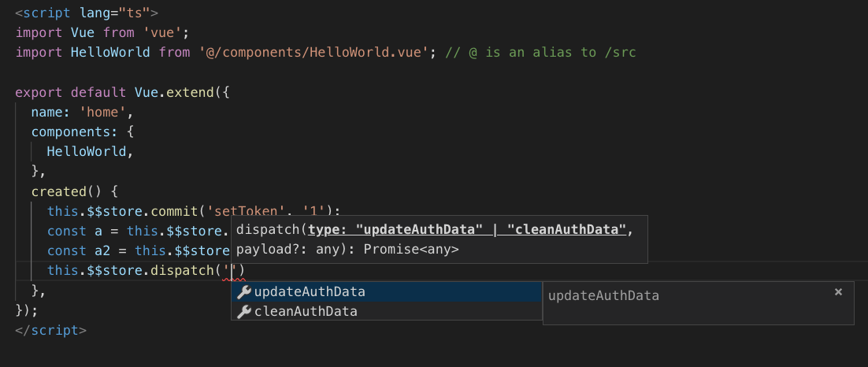Click the closing </script> tag
Screen dimensions: 868x367
tap(51, 331)
